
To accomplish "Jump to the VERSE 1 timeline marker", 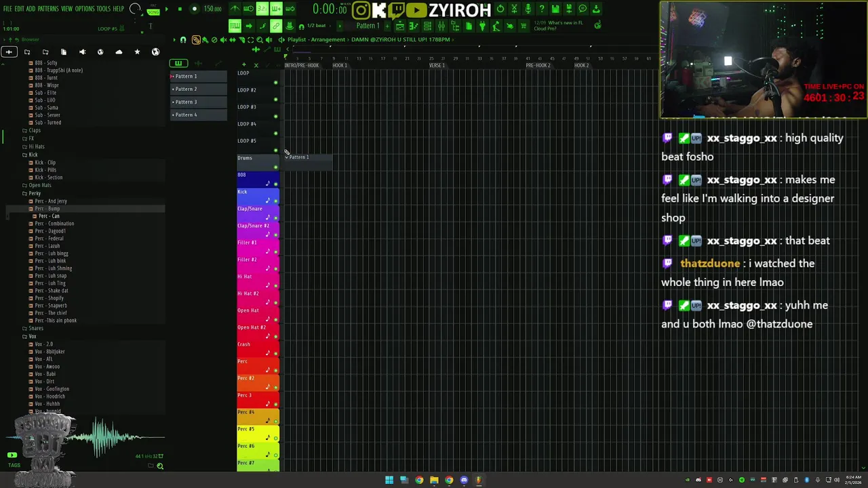I will pos(437,66).
